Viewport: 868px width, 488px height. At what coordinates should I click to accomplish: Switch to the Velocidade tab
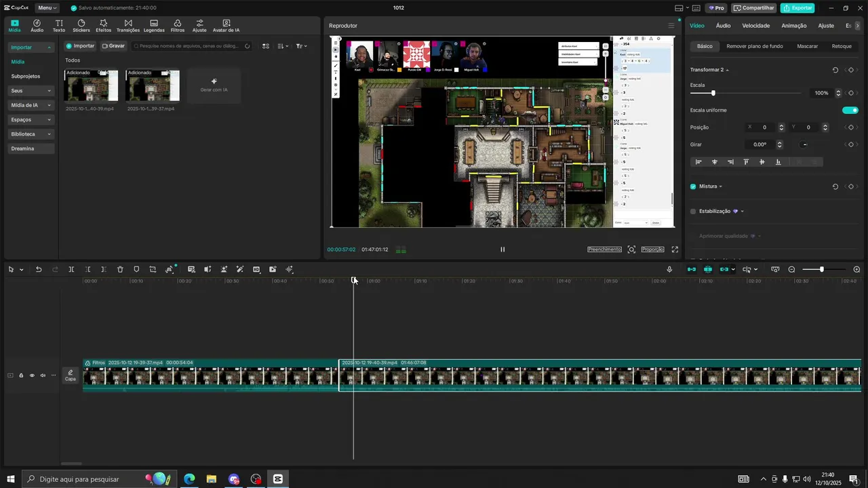(x=755, y=26)
